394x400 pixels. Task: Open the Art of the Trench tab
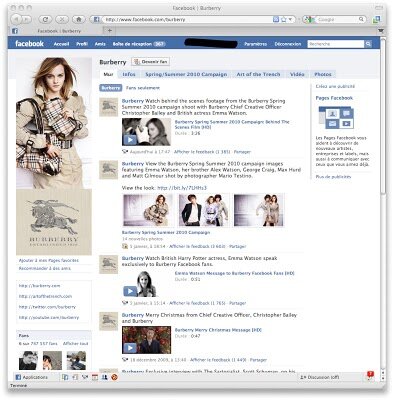point(258,74)
